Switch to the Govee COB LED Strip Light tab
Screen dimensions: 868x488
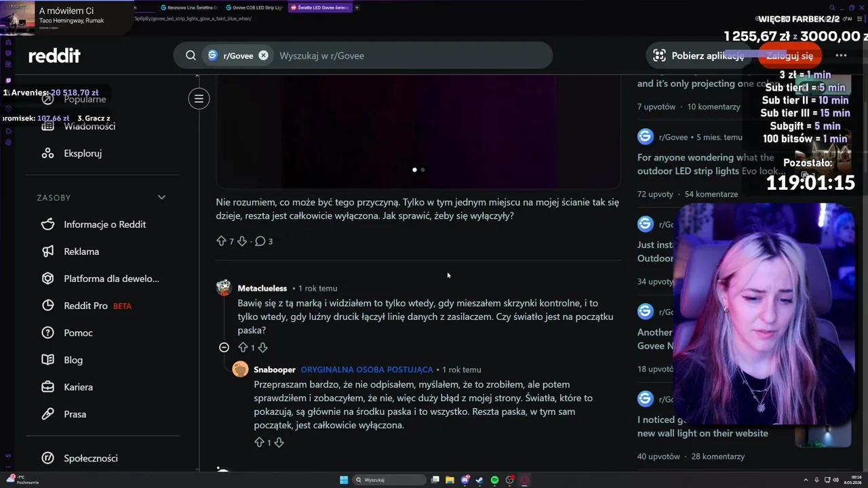pos(254,7)
